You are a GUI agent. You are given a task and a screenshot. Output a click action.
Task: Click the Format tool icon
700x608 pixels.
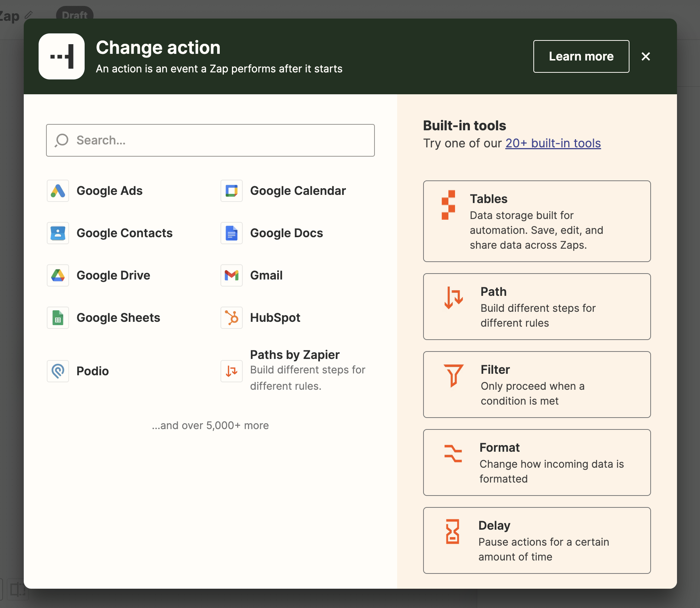tap(453, 454)
